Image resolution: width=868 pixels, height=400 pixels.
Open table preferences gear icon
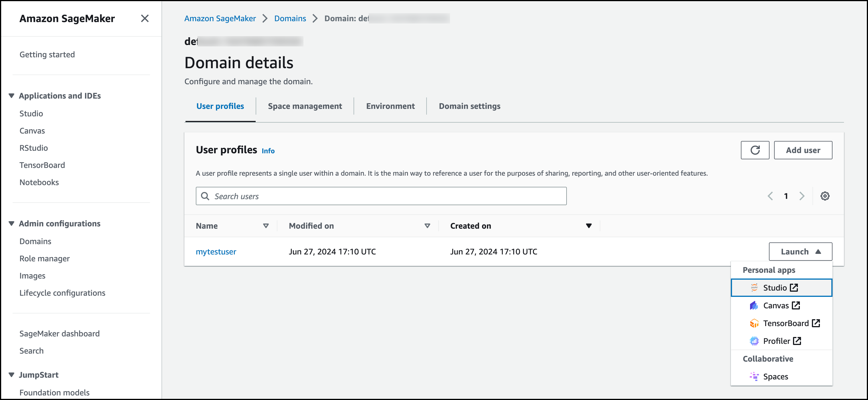pyautogui.click(x=824, y=196)
